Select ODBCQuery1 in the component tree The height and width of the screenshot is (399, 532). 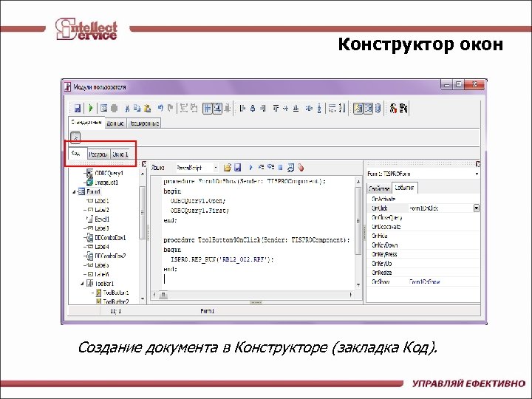(x=109, y=174)
